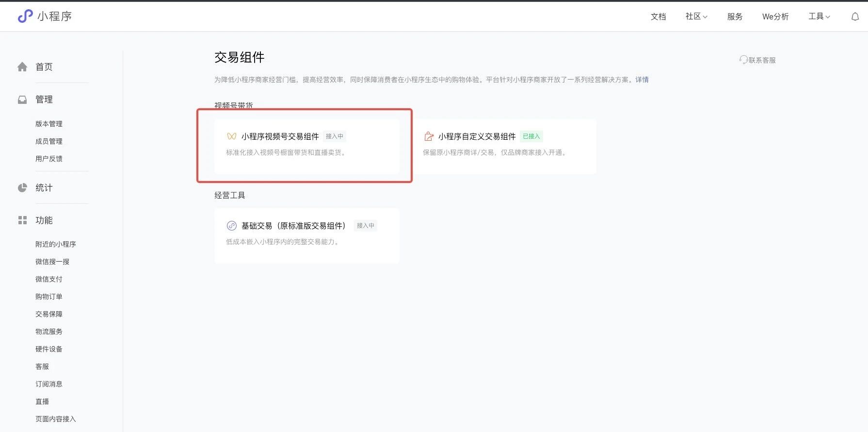Click the 功能 grid icon
This screenshot has width=868, height=432.
[x=22, y=220]
